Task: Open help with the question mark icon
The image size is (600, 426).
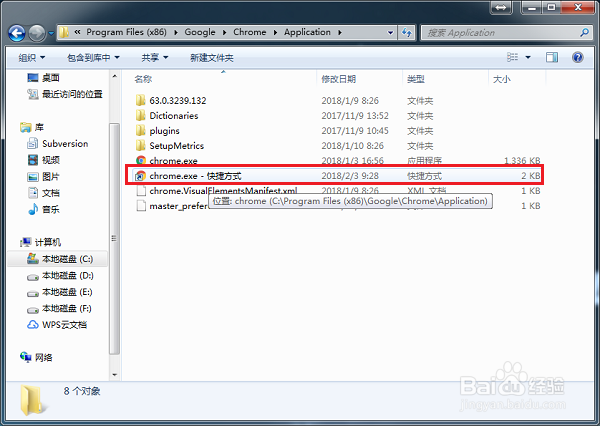Action: [577, 57]
